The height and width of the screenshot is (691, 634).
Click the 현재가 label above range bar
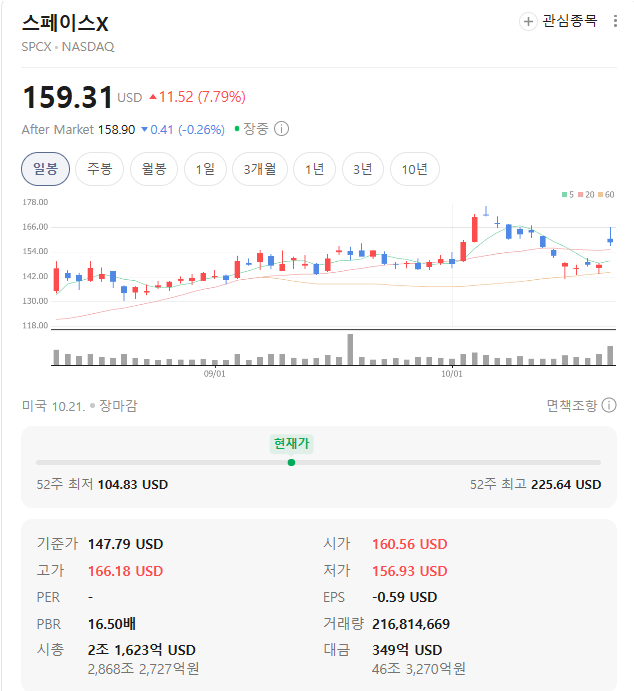(292, 443)
